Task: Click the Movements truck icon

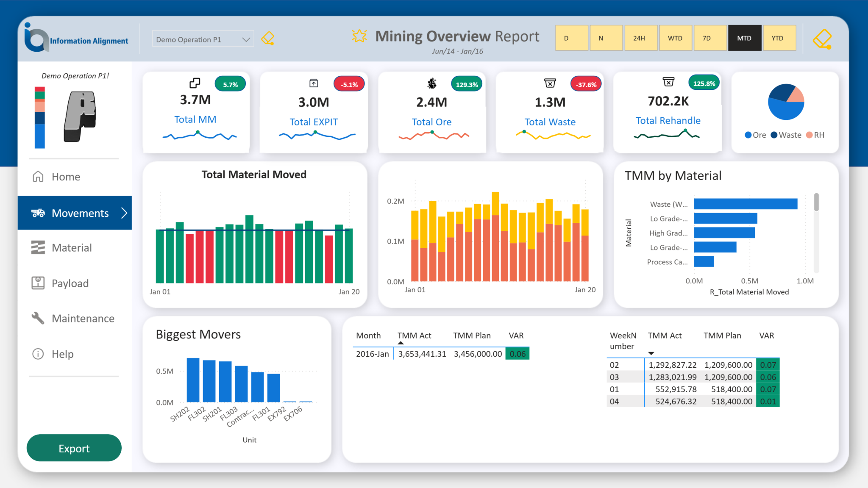Action: point(38,213)
